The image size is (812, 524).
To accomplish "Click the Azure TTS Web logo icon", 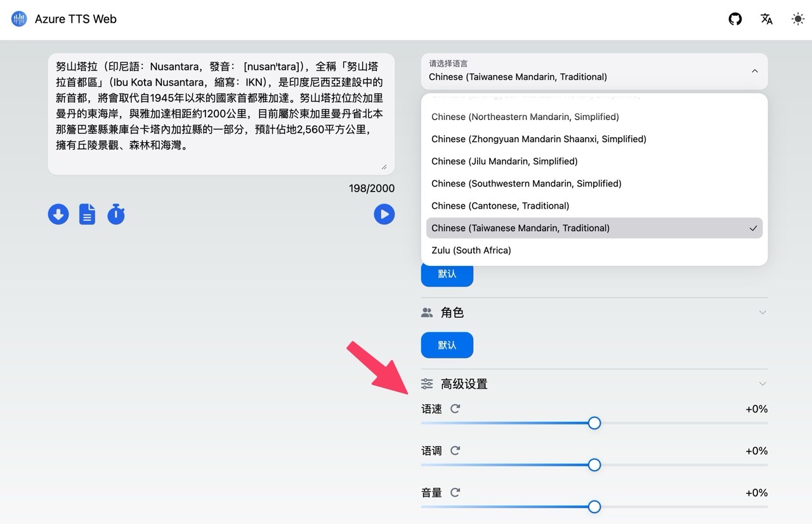I will click(x=19, y=19).
